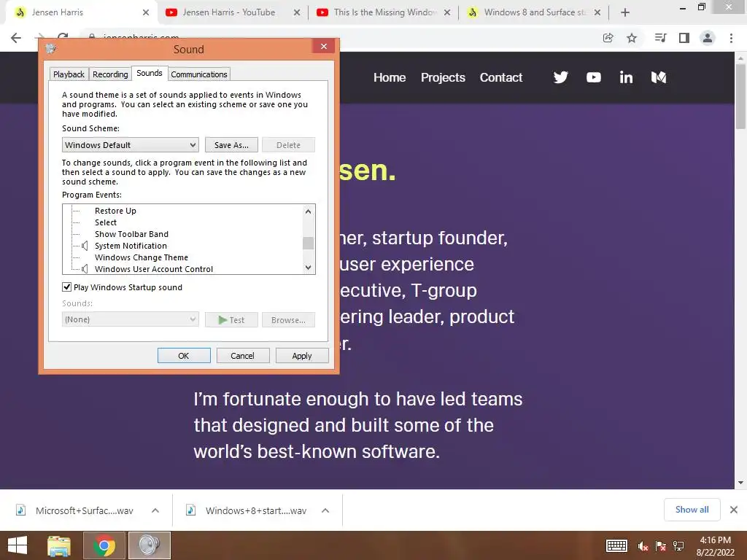Click the Chrome taskbar icon
747x560 pixels.
tap(104, 545)
